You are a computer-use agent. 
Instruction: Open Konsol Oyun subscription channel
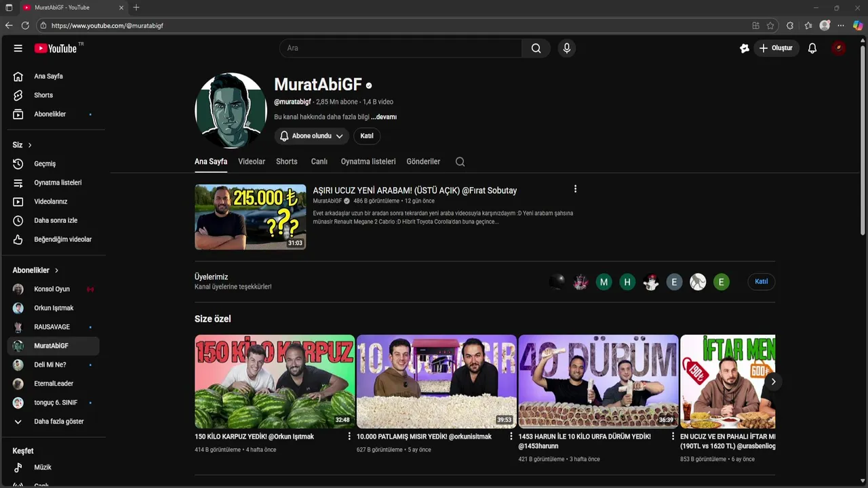(x=54, y=289)
